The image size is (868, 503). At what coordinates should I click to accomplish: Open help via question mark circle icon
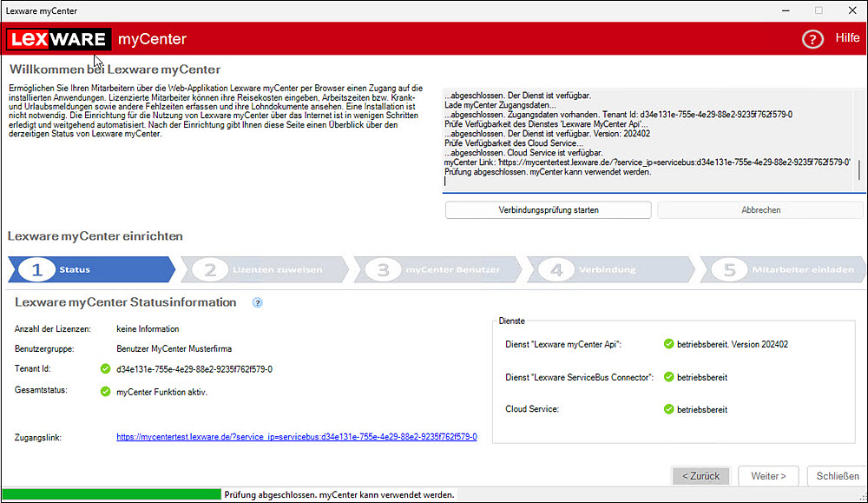pos(812,39)
